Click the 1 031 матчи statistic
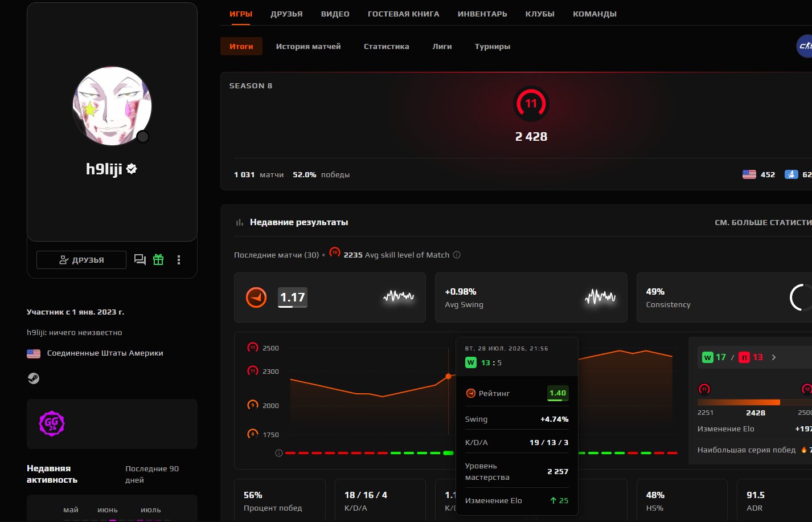812x522 pixels. (259, 174)
